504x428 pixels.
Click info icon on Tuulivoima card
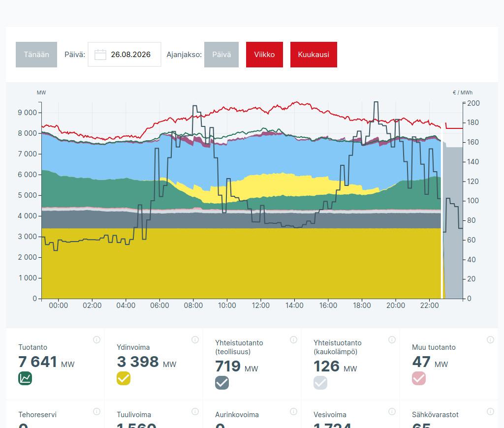click(x=195, y=412)
